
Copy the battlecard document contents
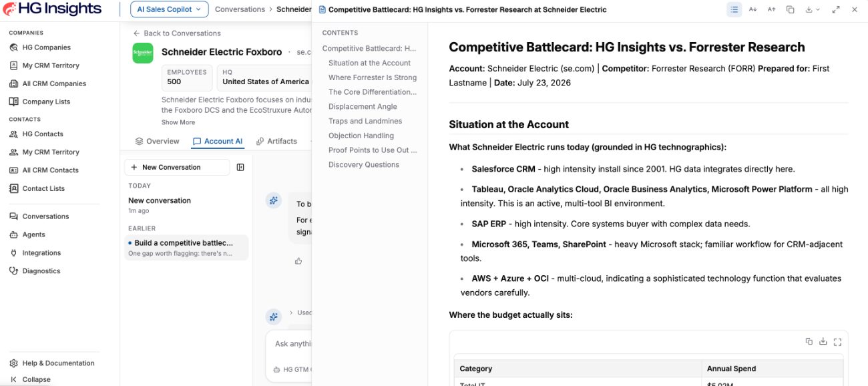[x=790, y=9]
